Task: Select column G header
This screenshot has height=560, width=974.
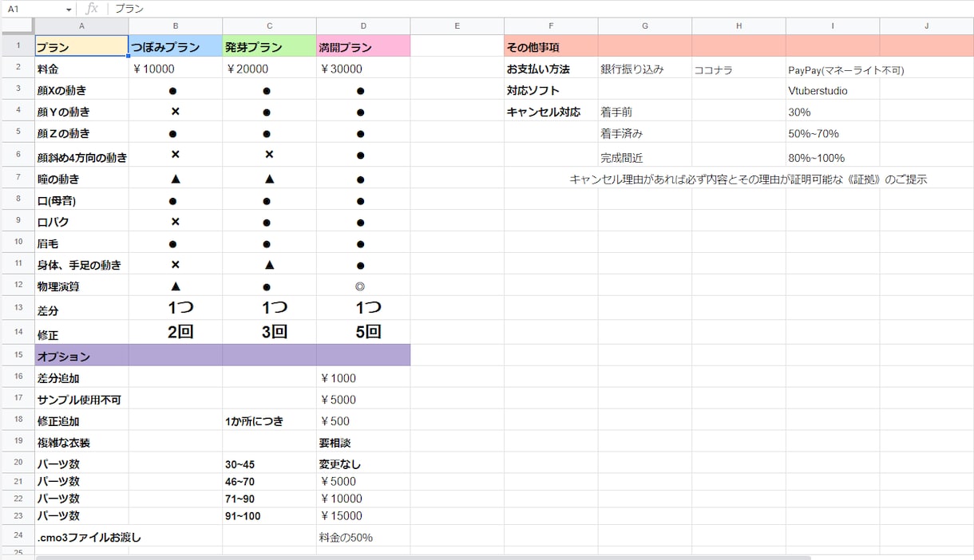Action: tap(645, 26)
